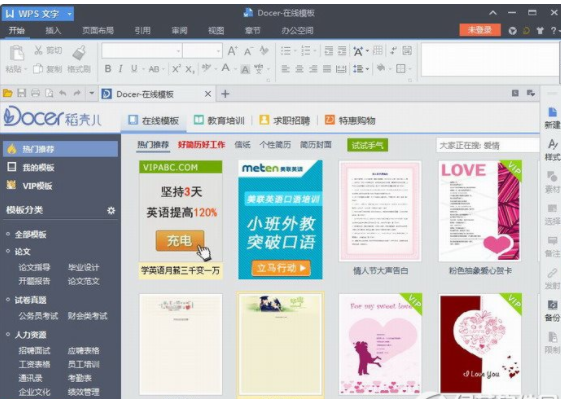Click the decrease indent icon

(x=328, y=51)
